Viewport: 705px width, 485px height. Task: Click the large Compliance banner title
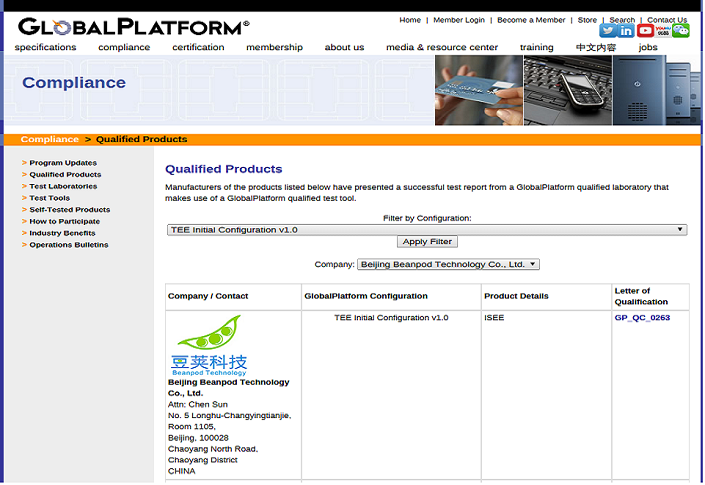[74, 83]
